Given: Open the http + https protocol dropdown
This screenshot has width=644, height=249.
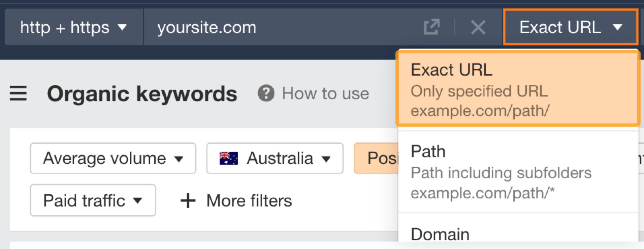Looking at the screenshot, I should click(74, 27).
